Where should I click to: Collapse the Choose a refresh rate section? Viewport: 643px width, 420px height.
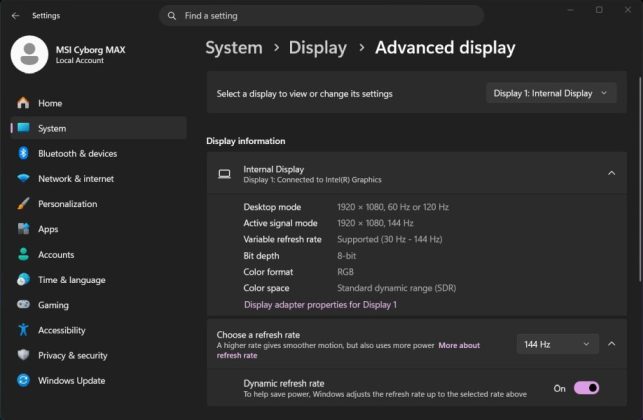611,344
